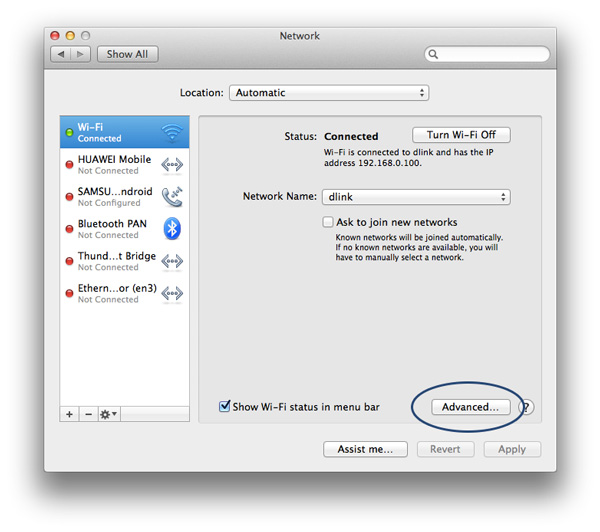Click the Ethernet adaptor (en3) arrows icon
600x532 pixels.
pyautogui.click(x=172, y=294)
